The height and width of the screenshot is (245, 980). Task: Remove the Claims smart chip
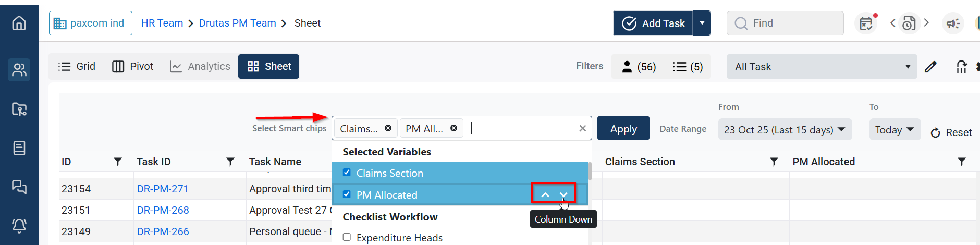point(388,128)
